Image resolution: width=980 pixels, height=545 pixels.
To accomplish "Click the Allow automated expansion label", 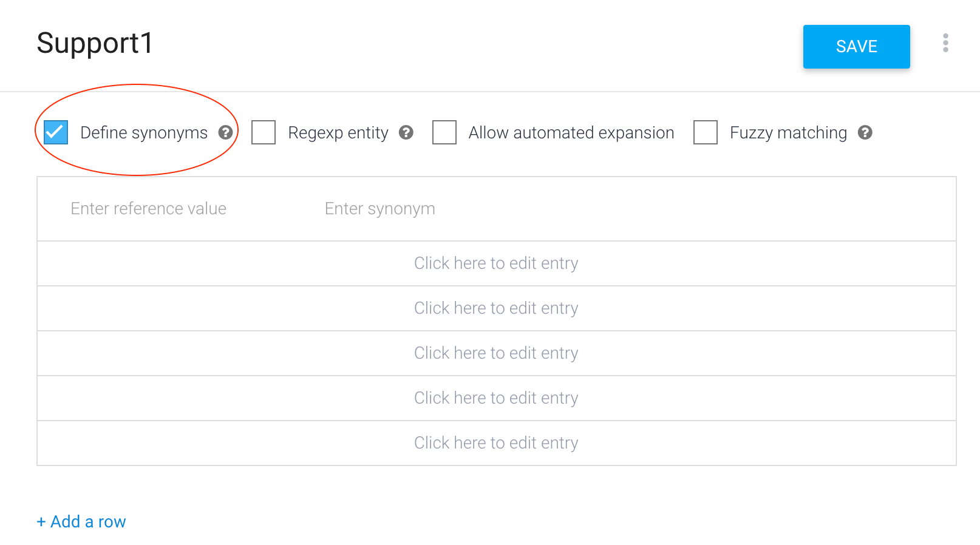I will (x=571, y=133).
